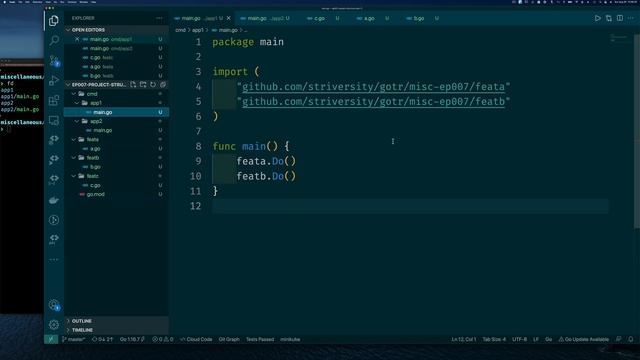Image resolution: width=640 pixels, height=360 pixels.
Task: Click the open changes icon in editor toolbar
Action: point(609,18)
